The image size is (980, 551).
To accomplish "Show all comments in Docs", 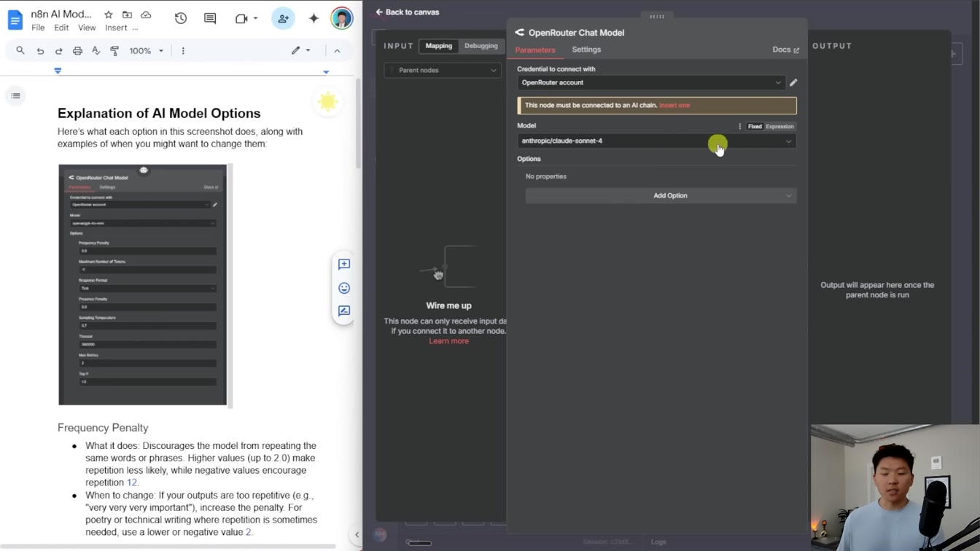I will click(210, 18).
